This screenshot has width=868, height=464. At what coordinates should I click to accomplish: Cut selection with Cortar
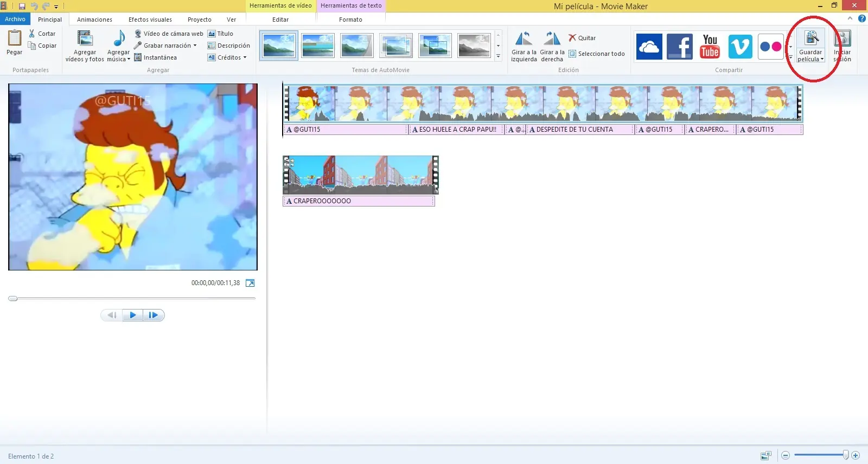[42, 34]
